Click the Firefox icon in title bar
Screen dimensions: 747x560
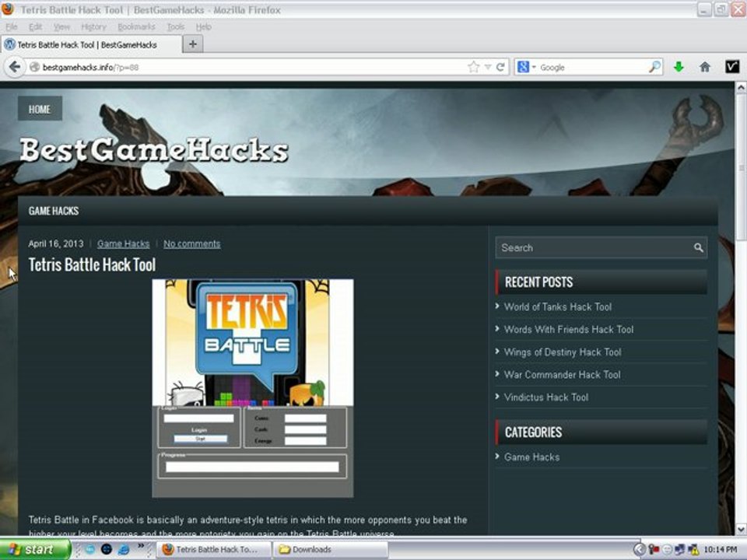(8, 9)
